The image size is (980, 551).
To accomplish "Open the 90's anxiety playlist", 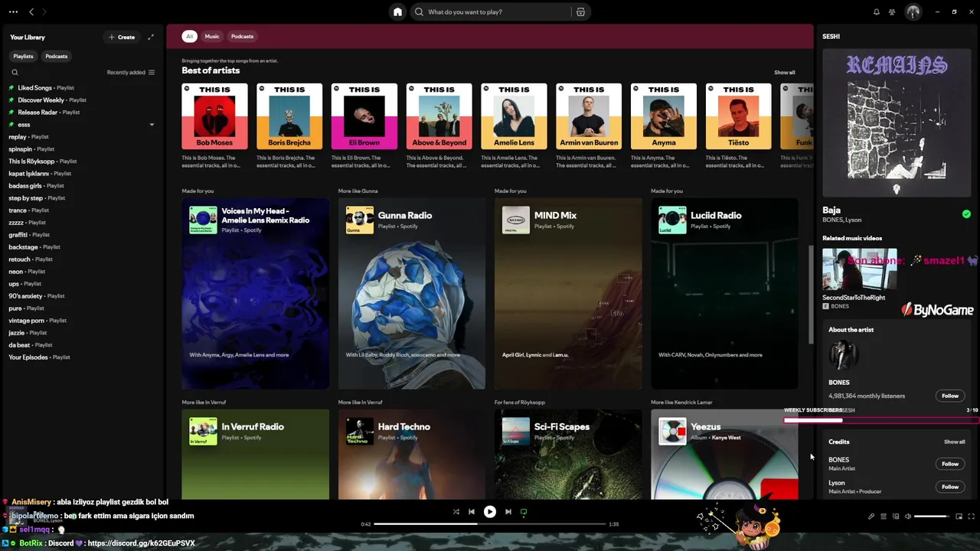I will pos(80,296).
